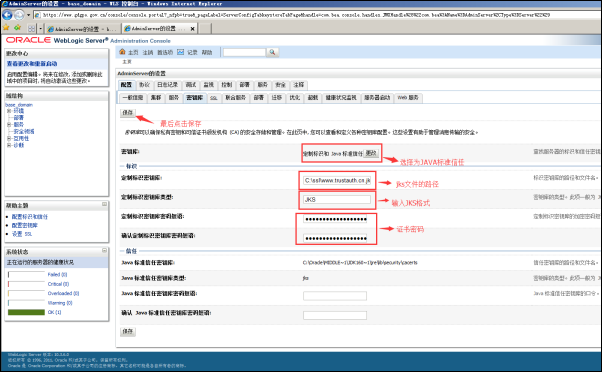Click the 更改 button next to keystore type
Screen dimensions: 602x372
click(x=371, y=153)
